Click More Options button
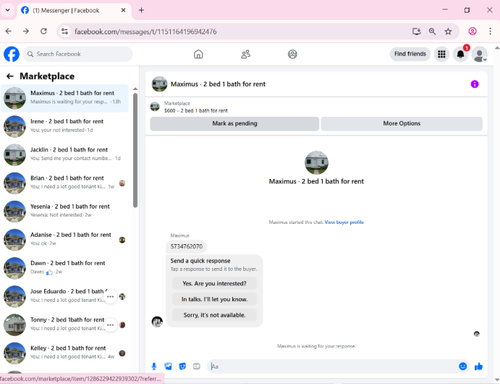Screen dimensions: 500x384 coord(402,124)
